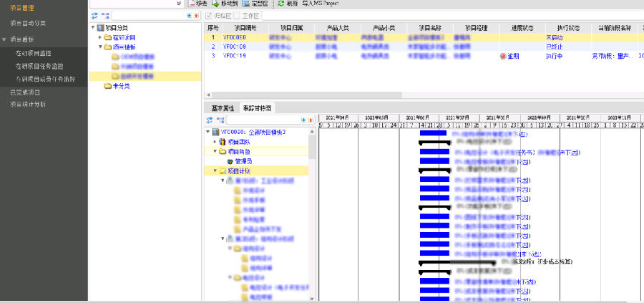Expand the 在研项目 folder node
644x303 pixels.
(x=99, y=37)
